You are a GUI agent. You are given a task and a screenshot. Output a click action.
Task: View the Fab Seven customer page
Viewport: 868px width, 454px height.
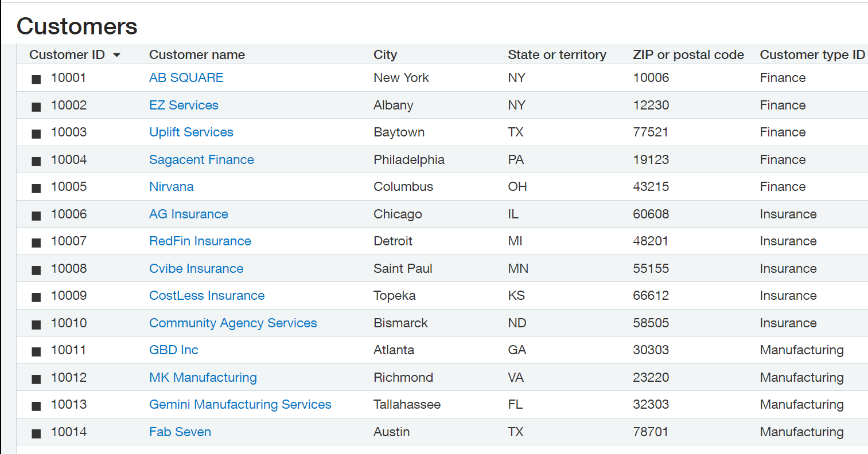point(180,432)
